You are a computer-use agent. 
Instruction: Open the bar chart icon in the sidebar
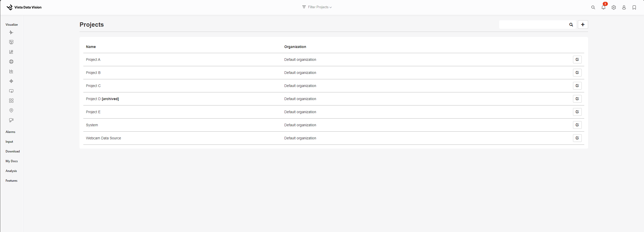coord(11,52)
